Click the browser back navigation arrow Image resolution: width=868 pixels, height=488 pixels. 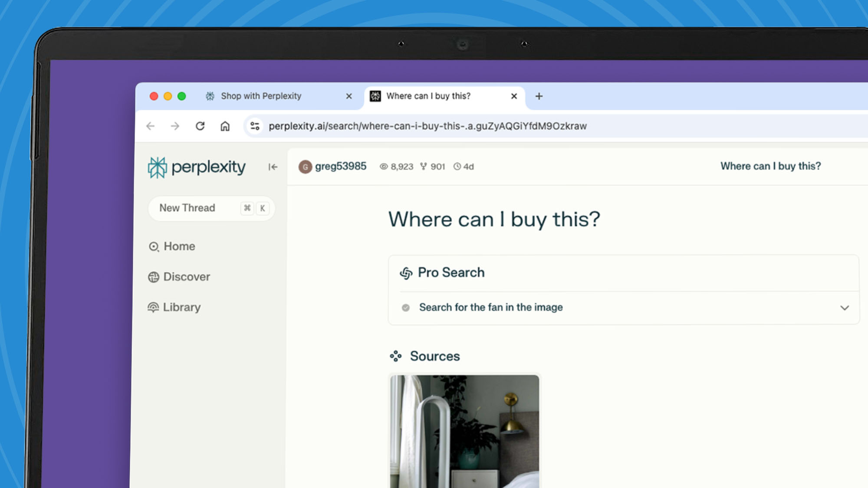[151, 126]
